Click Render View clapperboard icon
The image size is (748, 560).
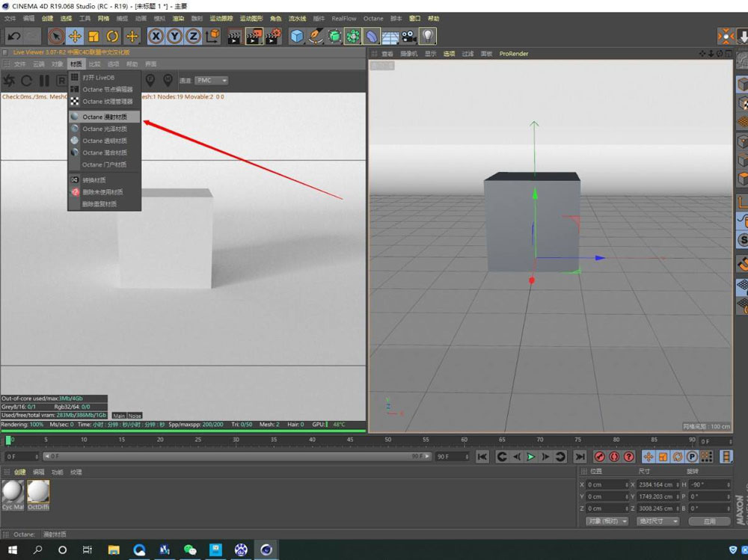[234, 36]
